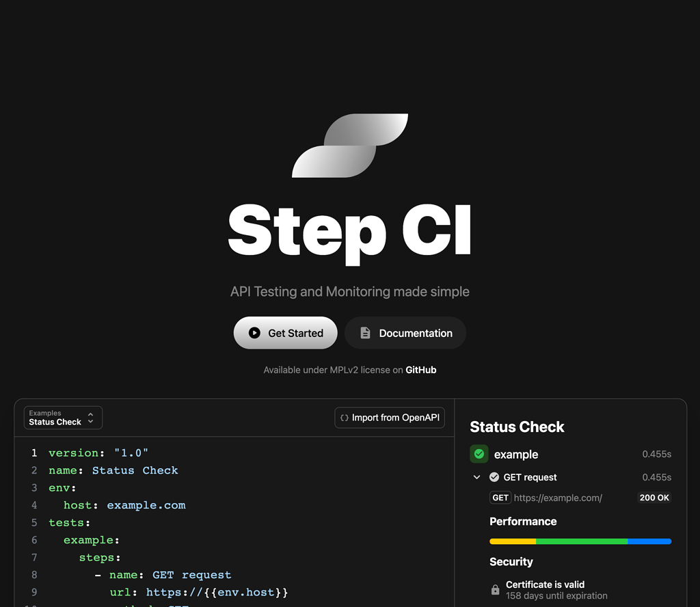
Task: Click the Get Started button
Action: coord(285,333)
